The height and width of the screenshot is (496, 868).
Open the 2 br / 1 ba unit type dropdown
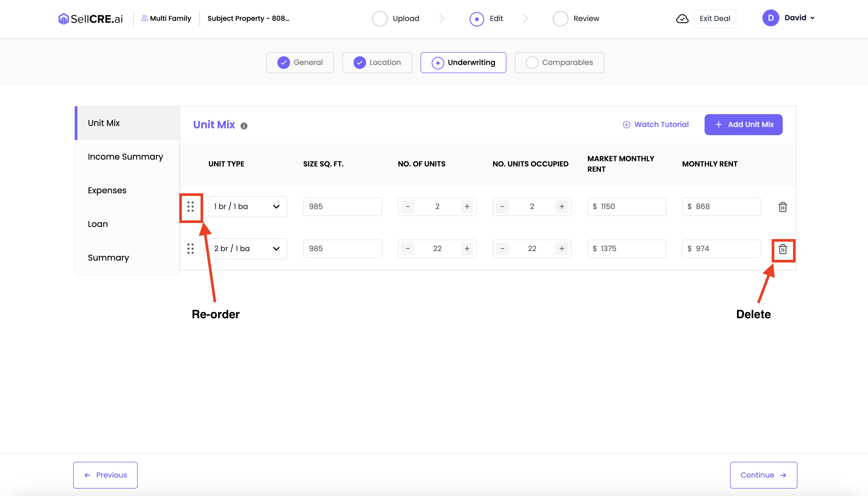point(247,249)
